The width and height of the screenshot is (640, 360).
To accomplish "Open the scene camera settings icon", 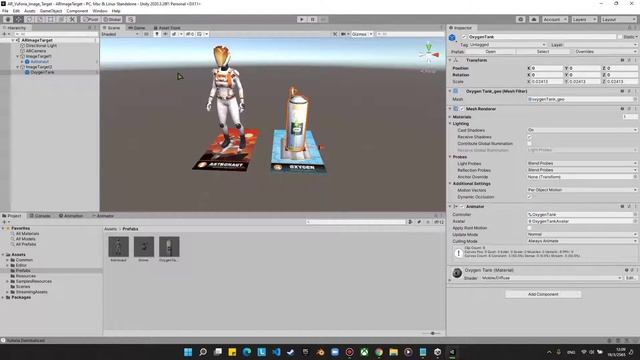I will coord(343,34).
